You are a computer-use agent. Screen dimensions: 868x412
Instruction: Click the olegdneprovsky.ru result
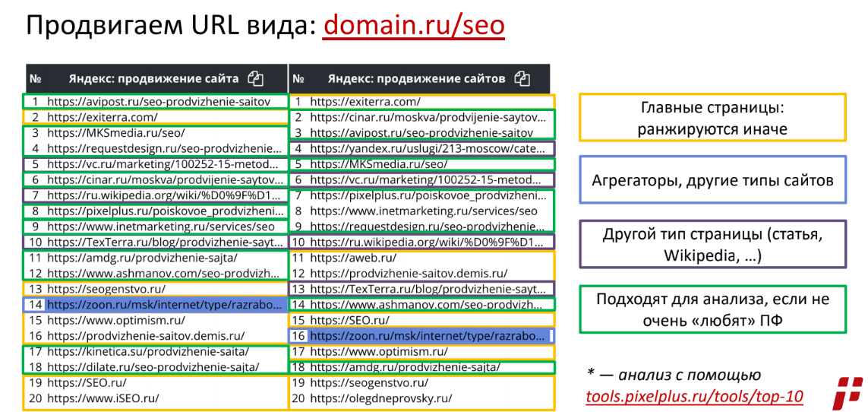tap(380, 398)
